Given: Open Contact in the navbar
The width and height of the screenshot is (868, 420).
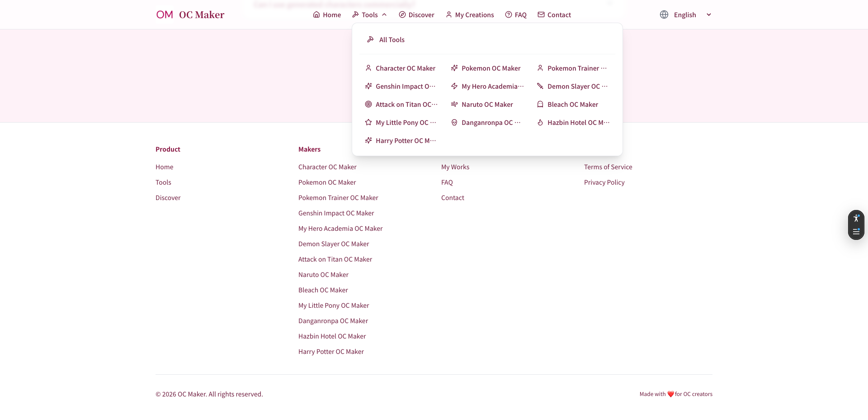Looking at the screenshot, I should tap(554, 14).
